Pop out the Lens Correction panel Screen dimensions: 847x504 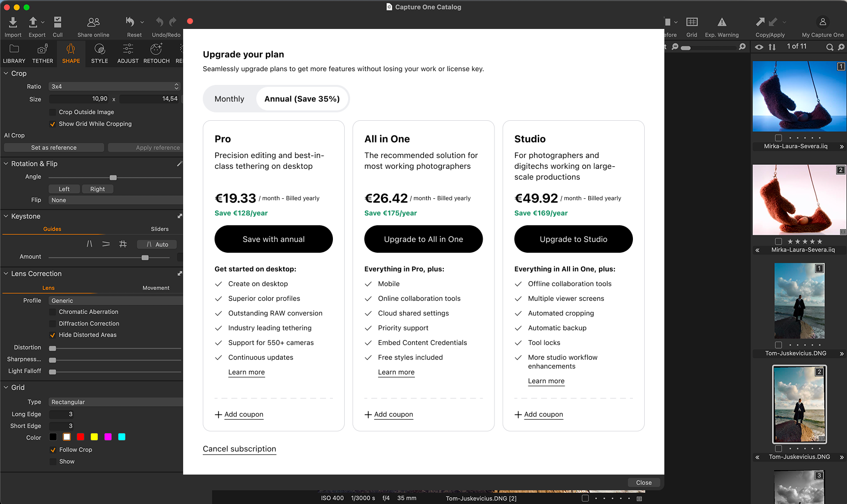pos(180,273)
